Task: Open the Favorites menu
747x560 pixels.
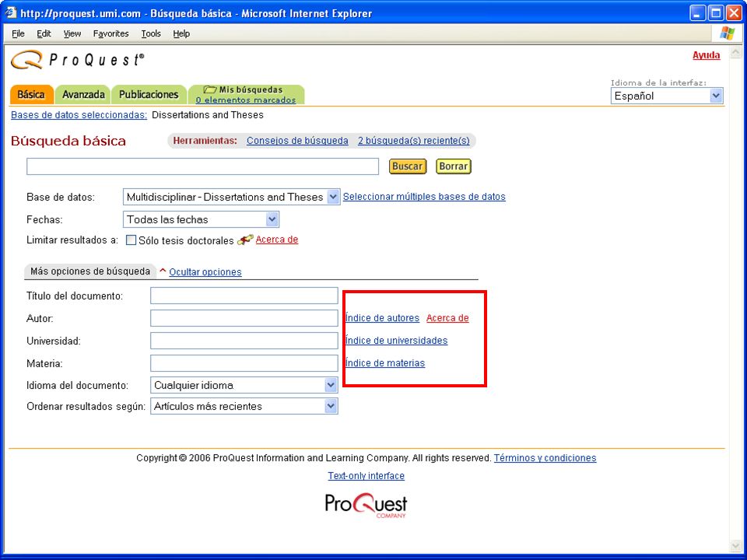Action: pyautogui.click(x=111, y=33)
